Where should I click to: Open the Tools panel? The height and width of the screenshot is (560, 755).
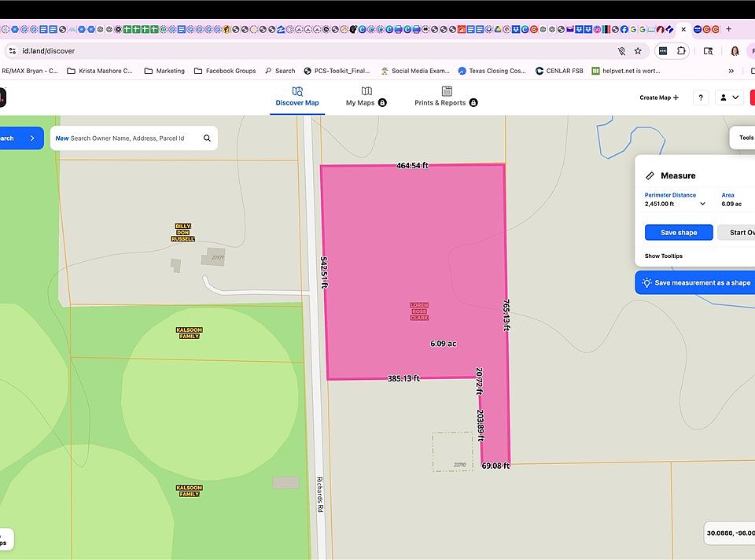coord(744,138)
